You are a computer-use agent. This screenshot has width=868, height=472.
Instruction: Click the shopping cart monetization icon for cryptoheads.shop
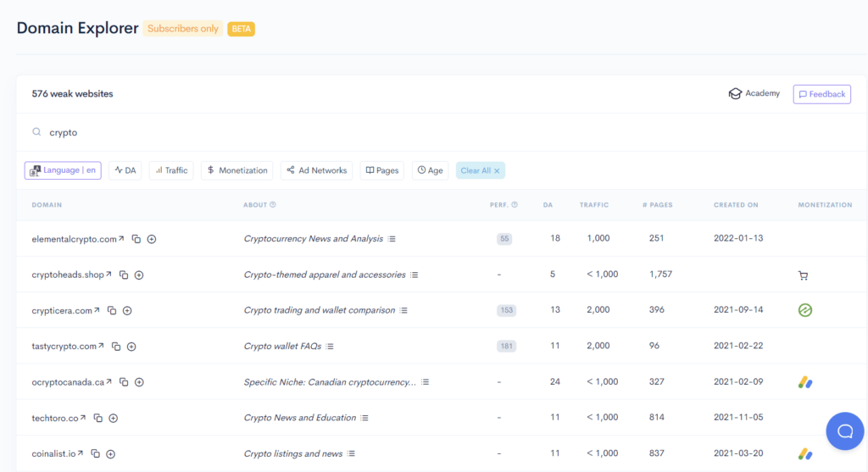click(x=804, y=275)
